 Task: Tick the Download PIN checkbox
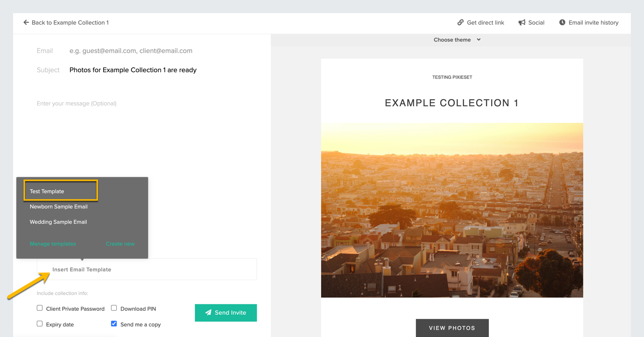[x=114, y=308]
